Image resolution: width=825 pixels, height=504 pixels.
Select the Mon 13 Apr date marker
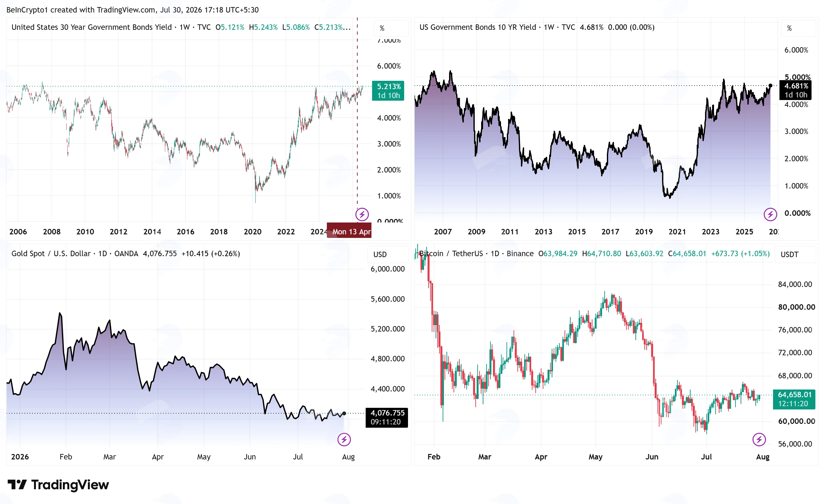pos(349,231)
